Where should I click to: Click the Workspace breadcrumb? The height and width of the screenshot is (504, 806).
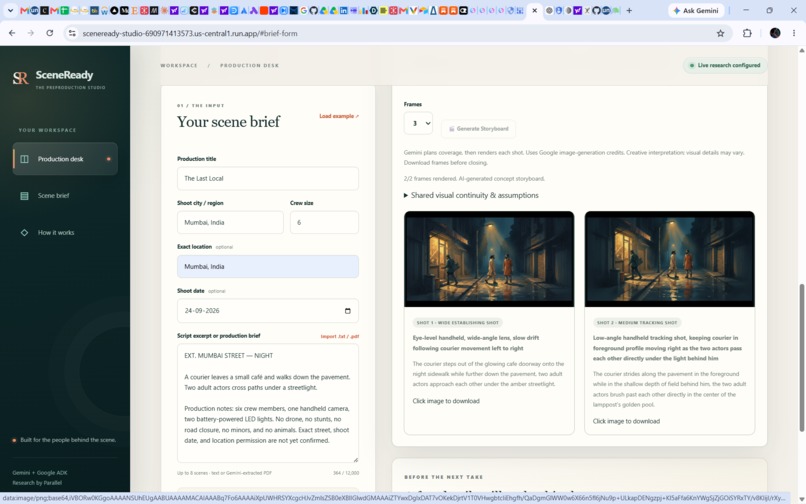click(179, 65)
